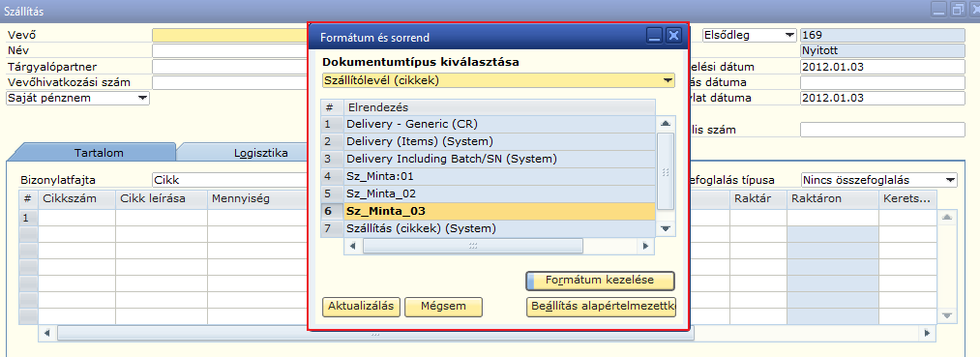The height and width of the screenshot is (357, 980).
Task: Select layout row Delivery (Items) (System)
Action: point(499,141)
